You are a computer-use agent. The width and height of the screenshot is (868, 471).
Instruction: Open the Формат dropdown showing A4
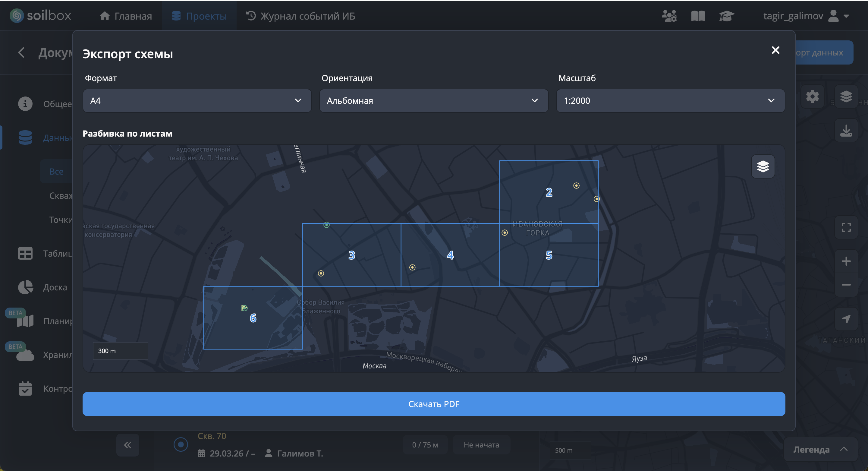[197, 100]
